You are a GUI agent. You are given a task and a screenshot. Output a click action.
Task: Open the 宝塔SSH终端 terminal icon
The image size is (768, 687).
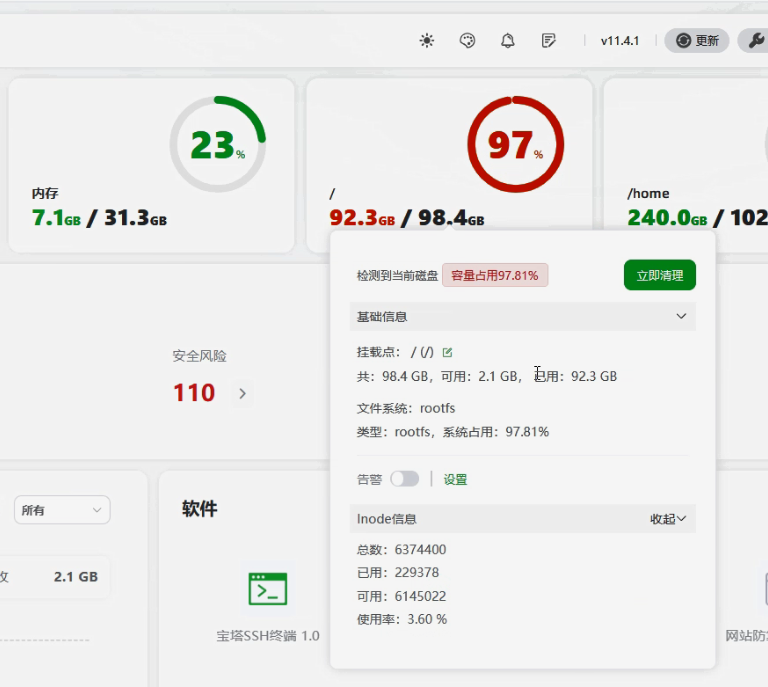tap(268, 589)
